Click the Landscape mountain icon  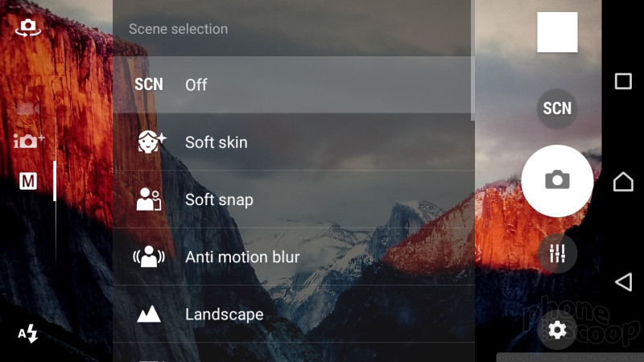tap(149, 314)
